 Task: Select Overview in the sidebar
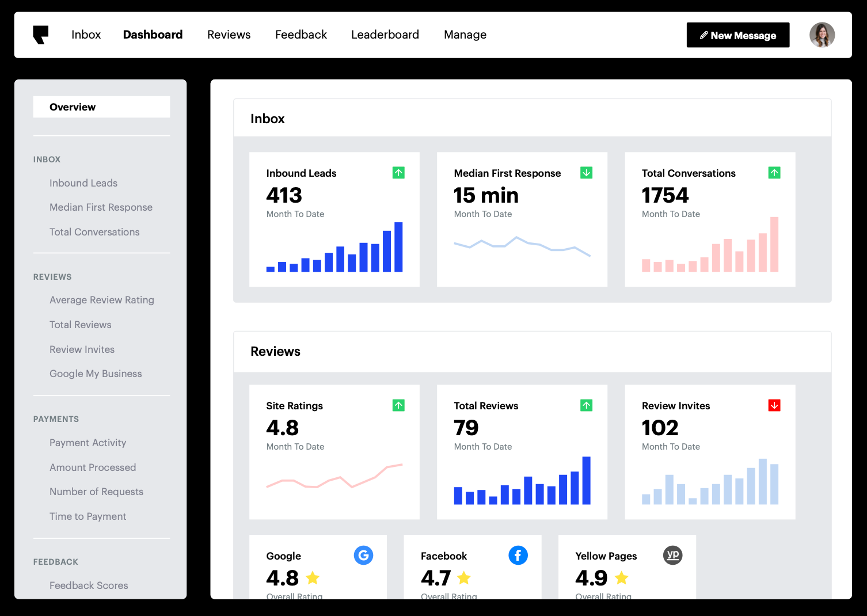pyautogui.click(x=73, y=107)
